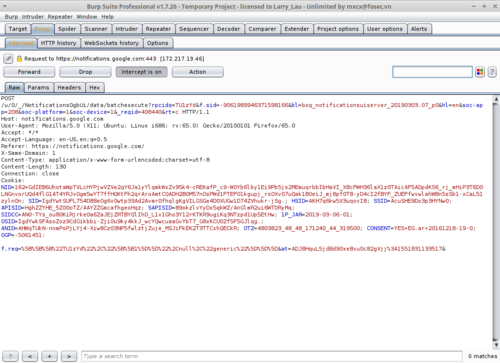This screenshot has height=363, width=500.
Task: Click the 'Type a search term' field
Action: pyautogui.click(x=272, y=356)
